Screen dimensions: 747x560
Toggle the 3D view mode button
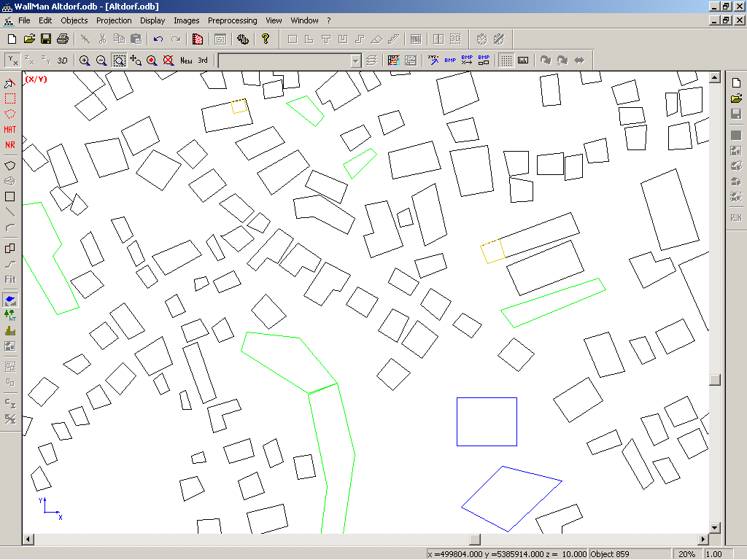(x=63, y=61)
